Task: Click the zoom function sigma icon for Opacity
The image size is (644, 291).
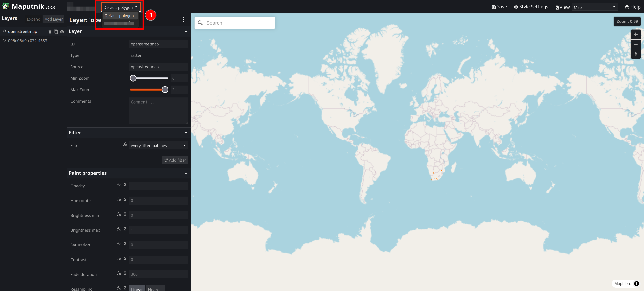Action: click(125, 184)
